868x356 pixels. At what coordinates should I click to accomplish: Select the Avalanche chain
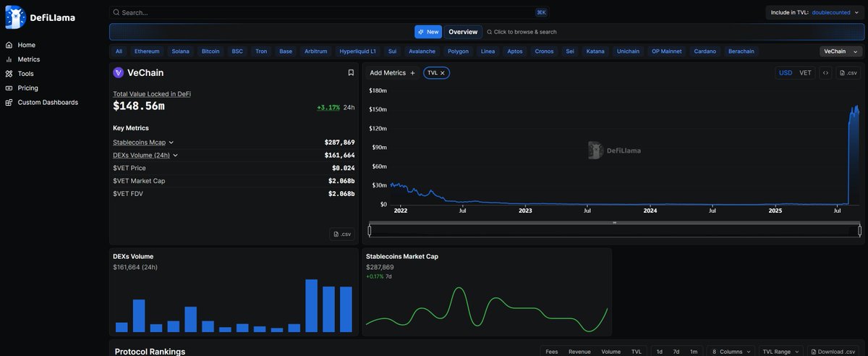point(422,51)
